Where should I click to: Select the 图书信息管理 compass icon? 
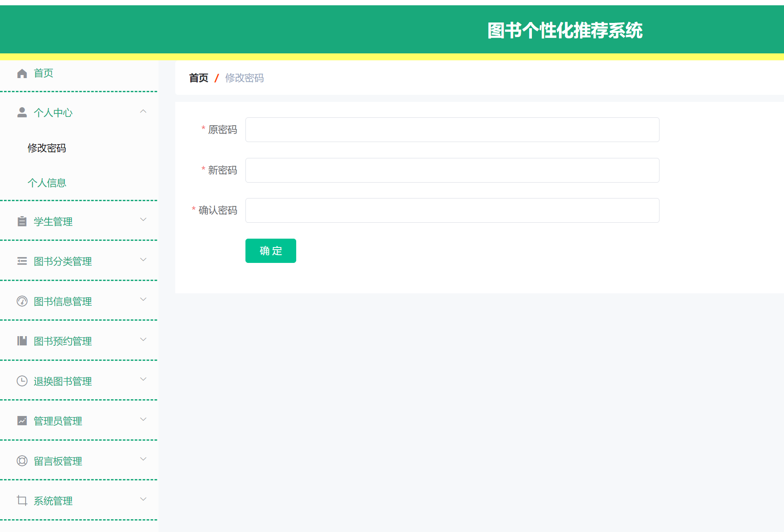click(22, 301)
